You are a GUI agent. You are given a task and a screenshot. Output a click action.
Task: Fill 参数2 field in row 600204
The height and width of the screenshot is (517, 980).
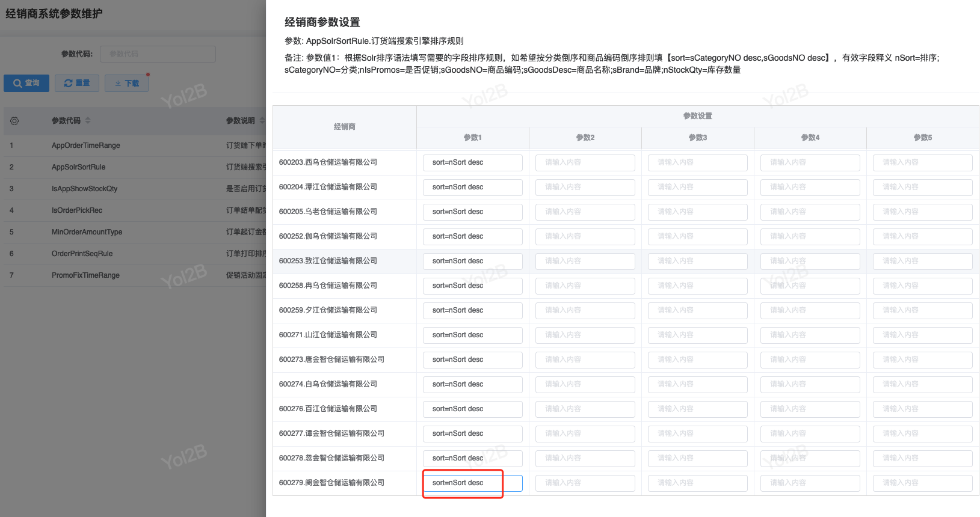pos(585,188)
